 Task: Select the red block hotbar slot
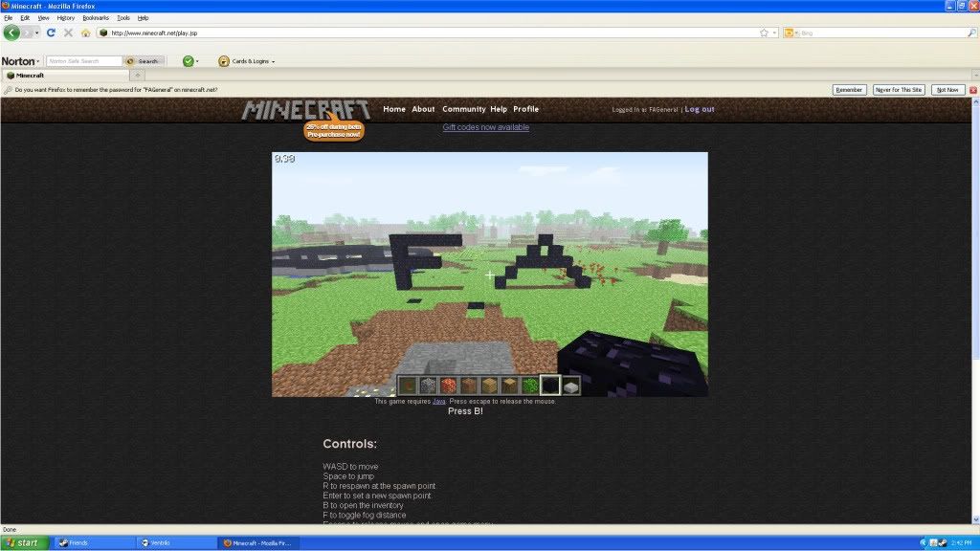(448, 386)
